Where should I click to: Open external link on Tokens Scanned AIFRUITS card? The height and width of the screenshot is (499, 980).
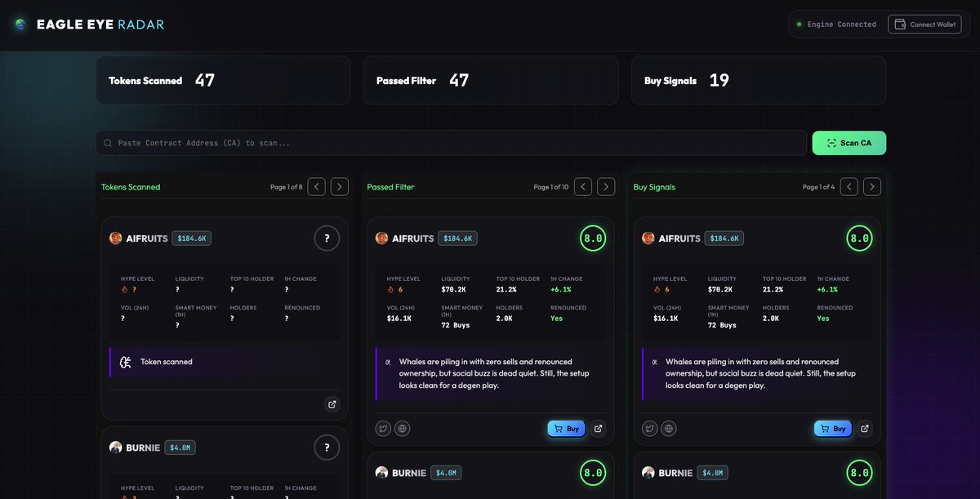[332, 403]
